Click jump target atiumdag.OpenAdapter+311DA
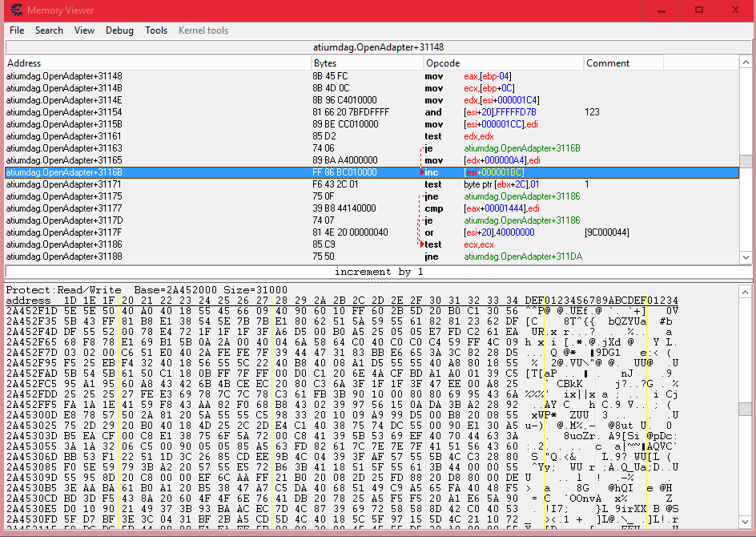 523,256
